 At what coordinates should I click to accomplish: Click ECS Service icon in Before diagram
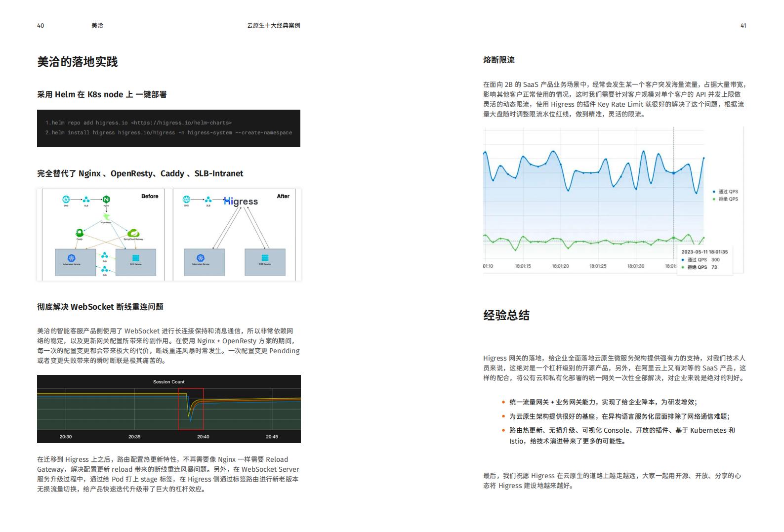point(136,258)
